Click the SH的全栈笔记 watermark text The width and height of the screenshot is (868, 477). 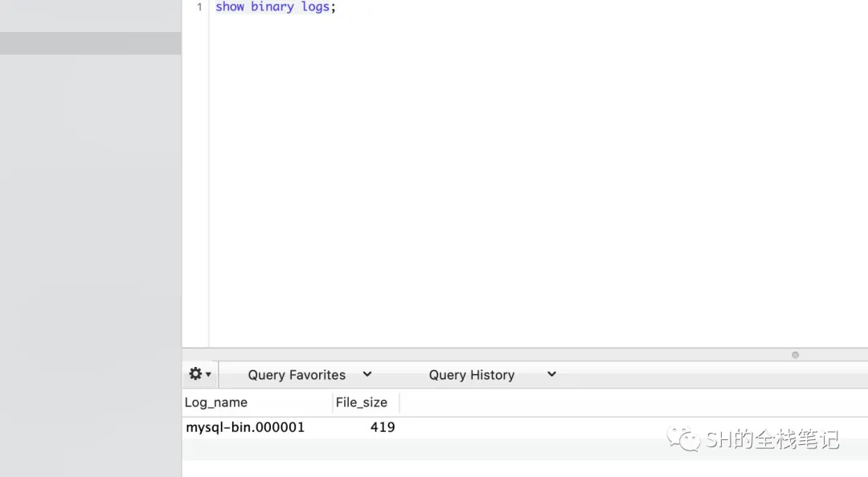click(x=772, y=439)
